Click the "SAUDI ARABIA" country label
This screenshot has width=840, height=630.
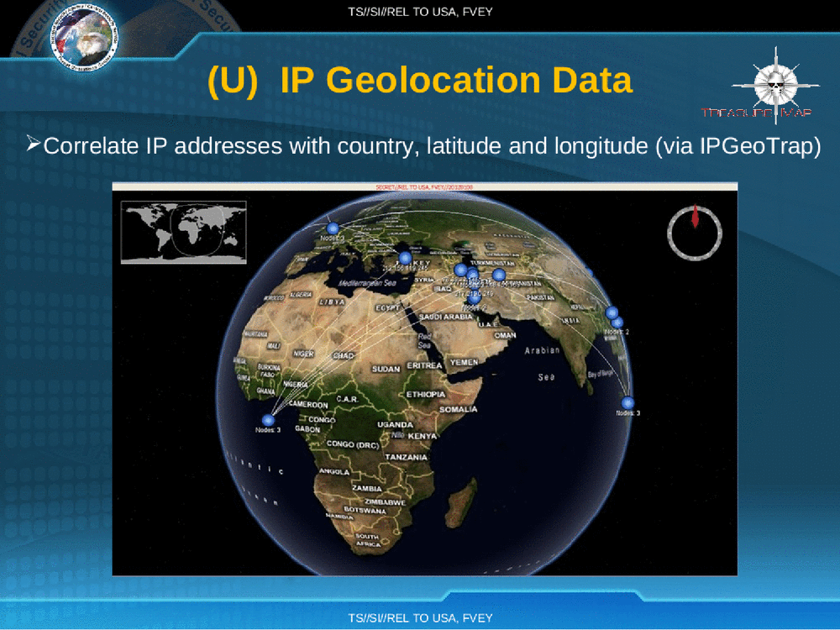coord(446,318)
